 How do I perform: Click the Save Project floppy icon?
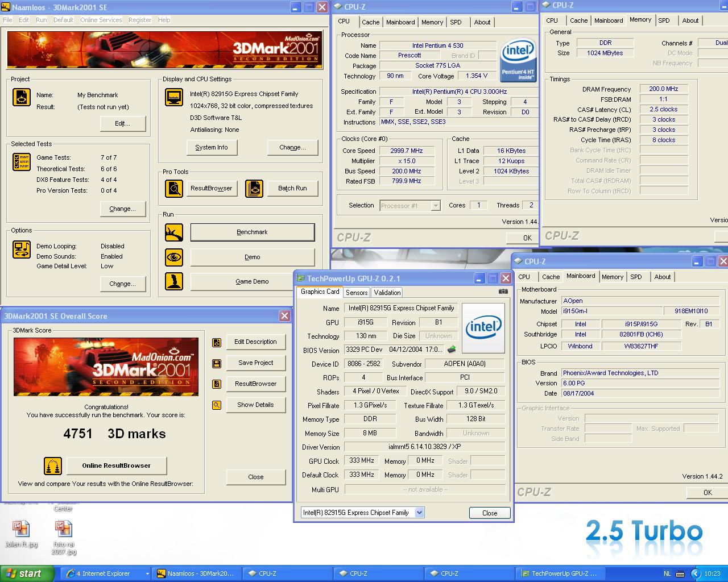[x=217, y=363]
